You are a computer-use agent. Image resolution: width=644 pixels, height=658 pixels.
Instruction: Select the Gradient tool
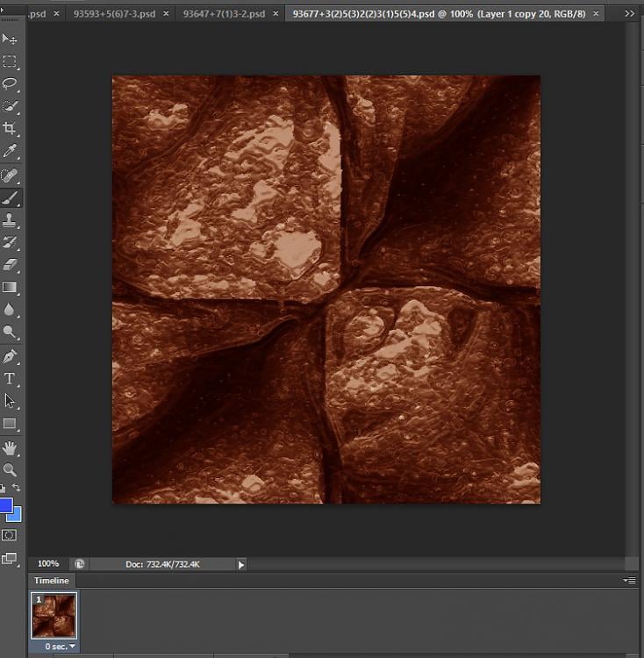click(10, 287)
